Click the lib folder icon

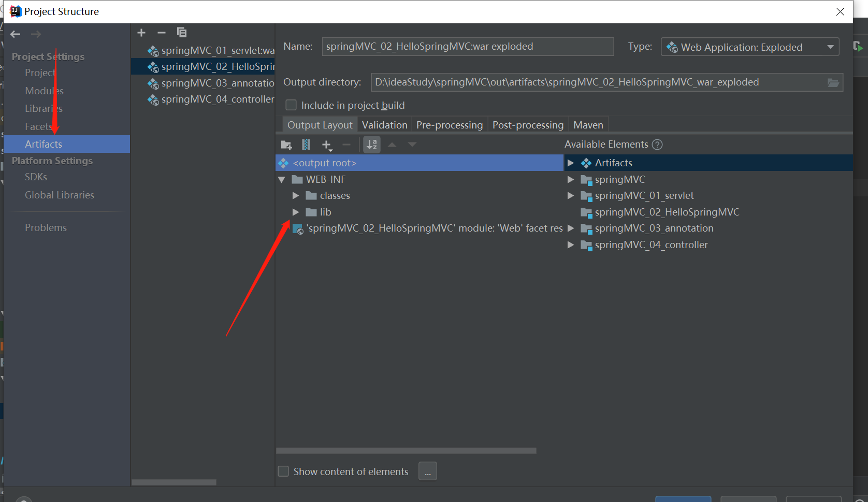coord(311,212)
